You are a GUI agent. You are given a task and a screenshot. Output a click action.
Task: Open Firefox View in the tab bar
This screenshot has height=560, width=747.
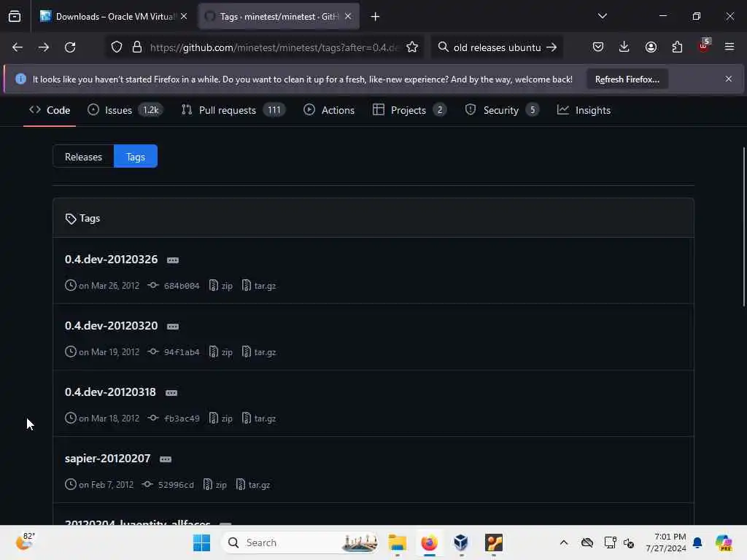[15, 16]
